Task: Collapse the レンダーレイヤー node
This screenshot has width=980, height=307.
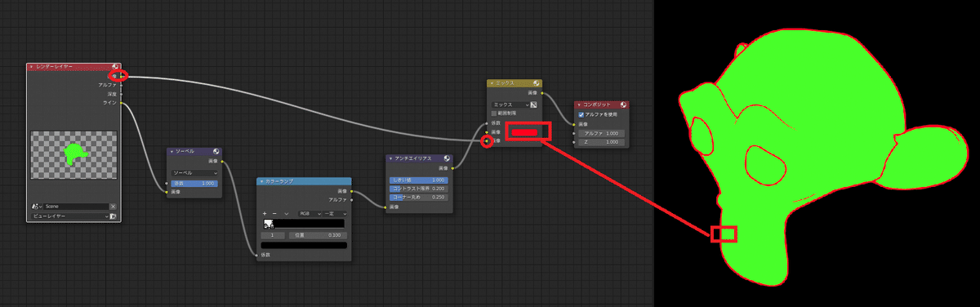Action: point(31,67)
